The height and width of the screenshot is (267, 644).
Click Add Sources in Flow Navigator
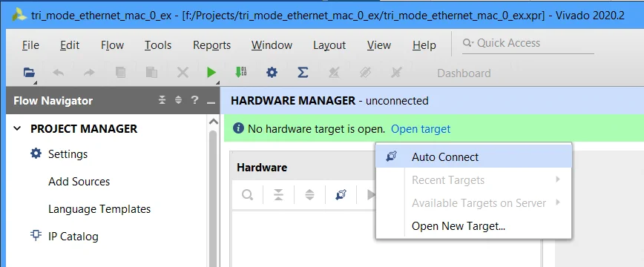coord(79,181)
